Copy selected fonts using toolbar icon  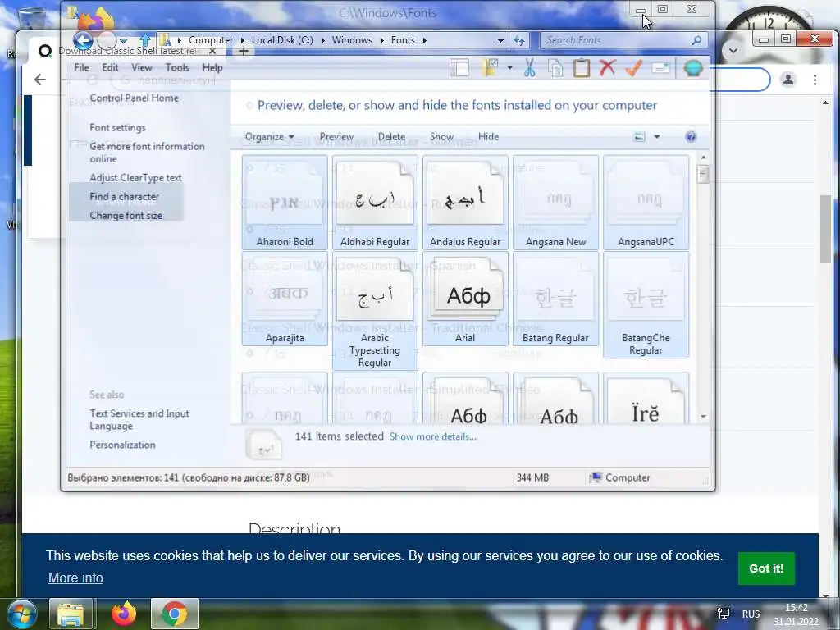click(555, 68)
